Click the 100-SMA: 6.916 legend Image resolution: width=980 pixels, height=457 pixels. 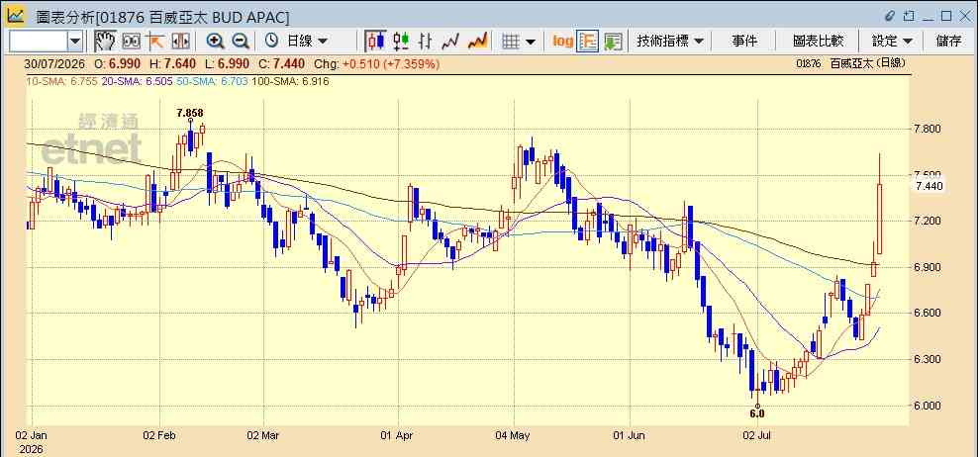tap(289, 81)
